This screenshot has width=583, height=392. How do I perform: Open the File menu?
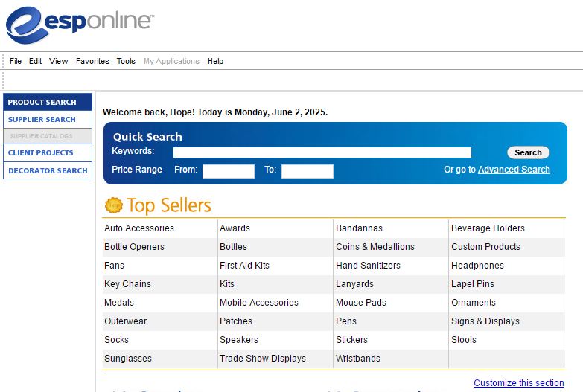click(x=15, y=61)
